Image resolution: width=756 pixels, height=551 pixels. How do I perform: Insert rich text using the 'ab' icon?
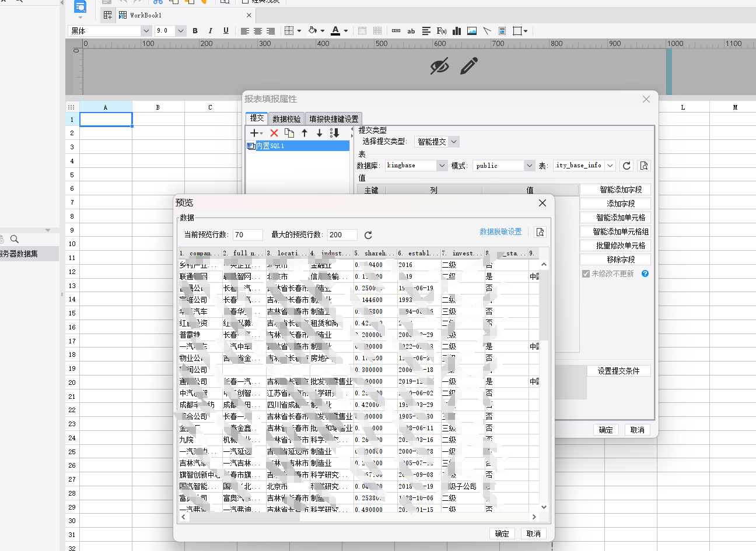click(411, 31)
